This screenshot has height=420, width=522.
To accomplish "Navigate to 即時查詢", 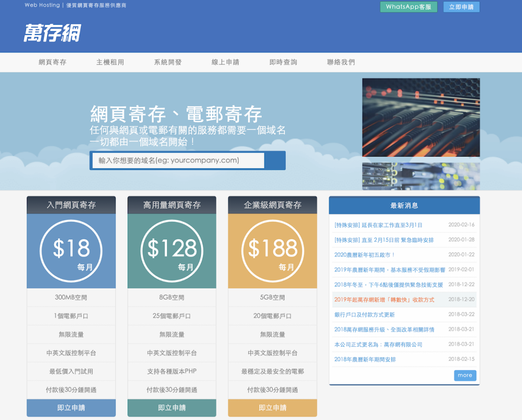I will click(x=283, y=62).
